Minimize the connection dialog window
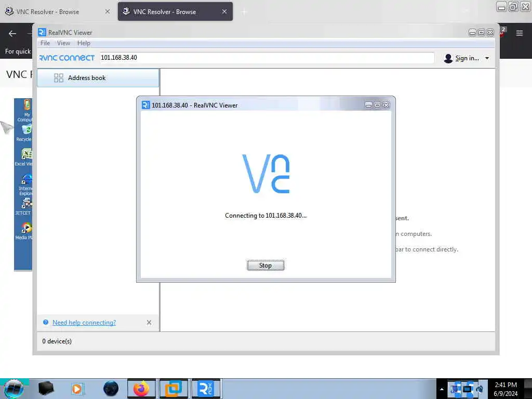The width and height of the screenshot is (532, 399). [x=368, y=105]
